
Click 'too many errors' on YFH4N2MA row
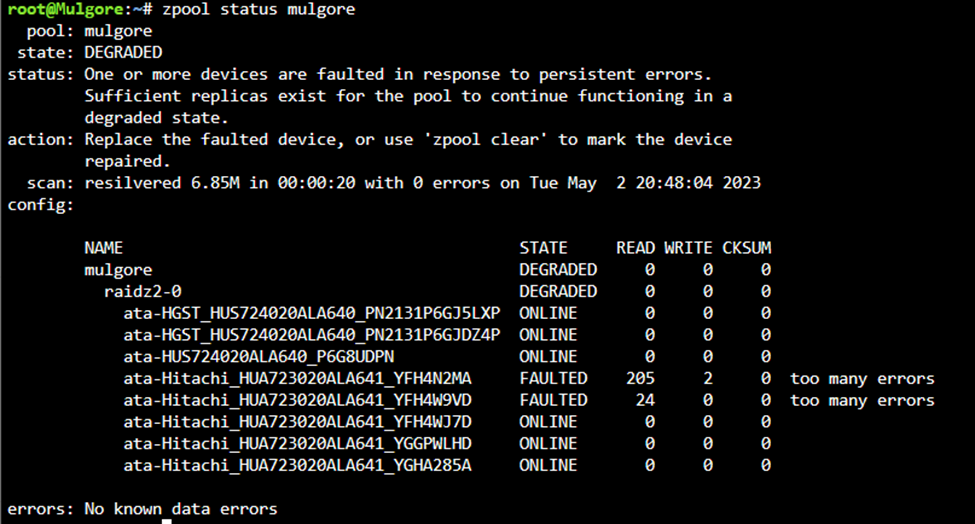(862, 379)
